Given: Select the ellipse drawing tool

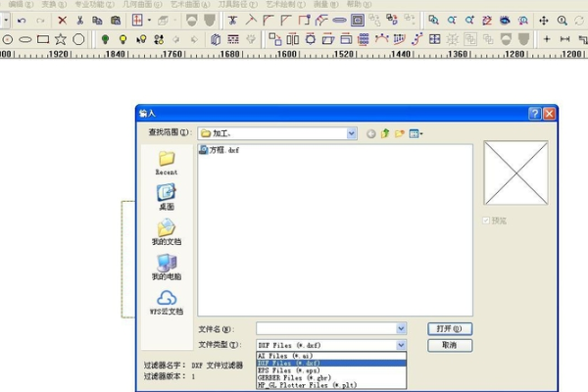Looking at the screenshot, I should (x=25, y=39).
